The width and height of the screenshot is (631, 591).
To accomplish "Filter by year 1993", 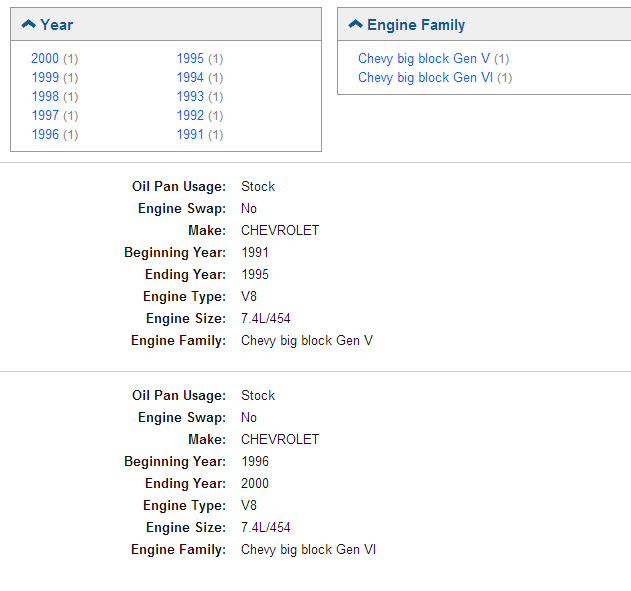I will pyautogui.click(x=190, y=96).
